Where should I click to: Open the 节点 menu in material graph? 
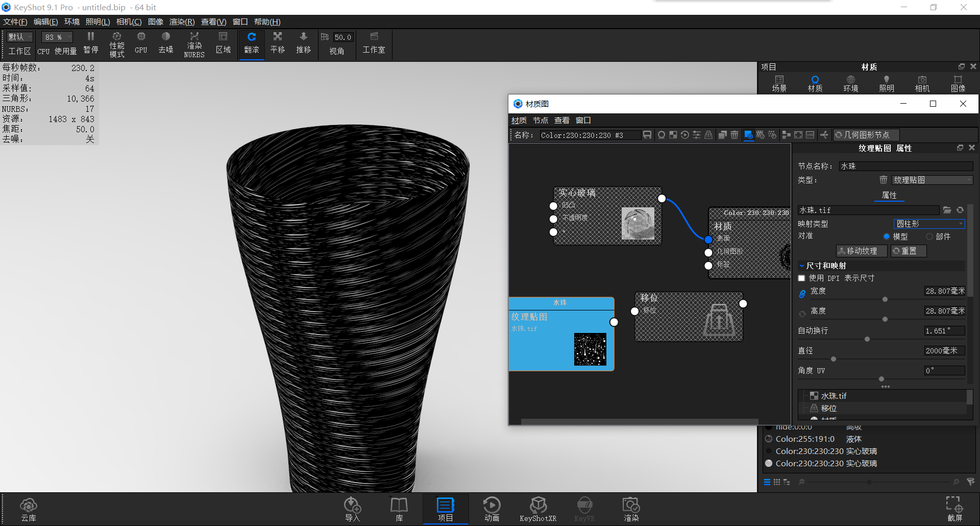click(540, 120)
